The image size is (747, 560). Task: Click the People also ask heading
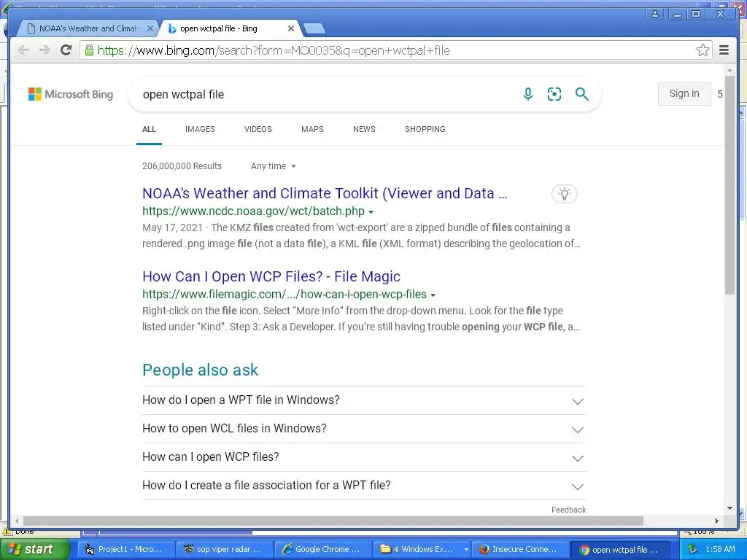point(200,370)
